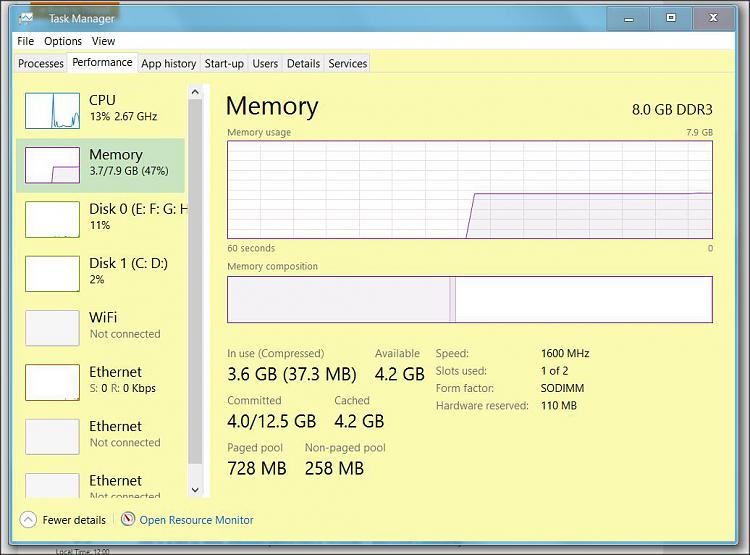
Task: Go to the Start-up tab
Action: 224,63
